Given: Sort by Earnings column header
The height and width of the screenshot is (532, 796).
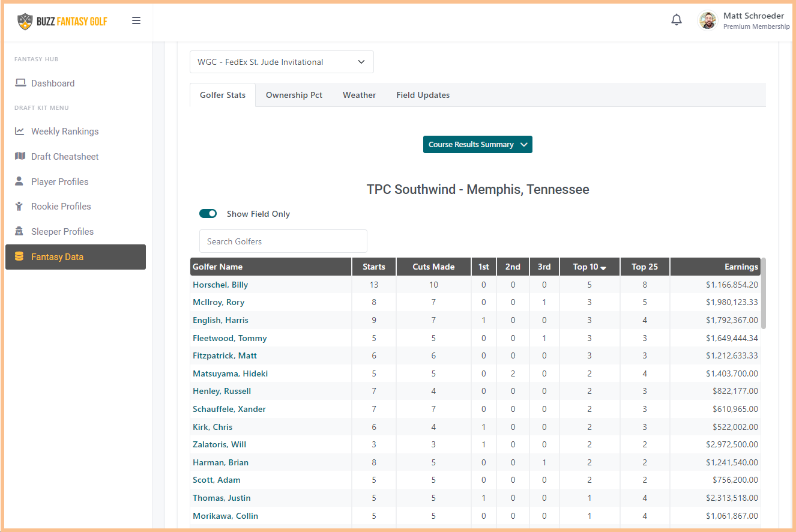Looking at the screenshot, I should [x=716, y=267].
